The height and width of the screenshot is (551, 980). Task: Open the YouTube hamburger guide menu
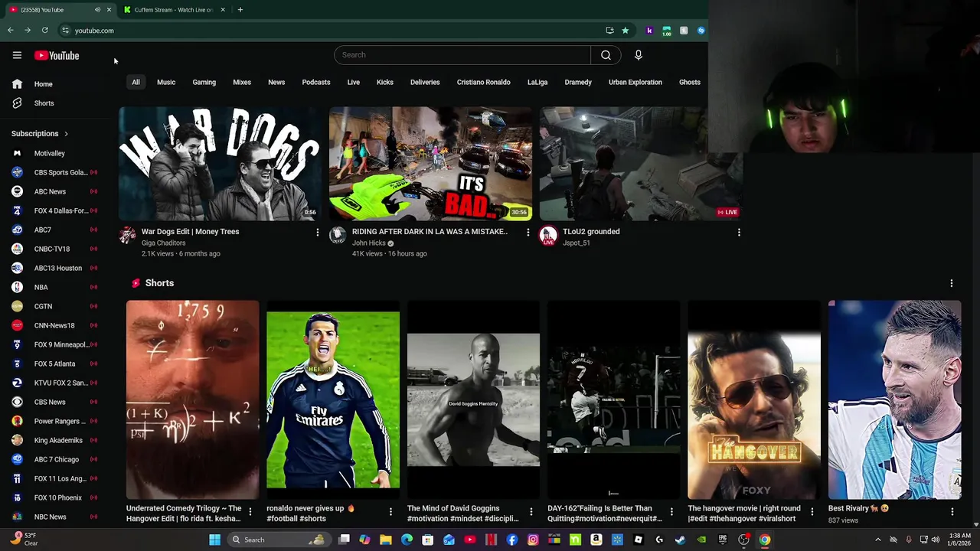[x=17, y=55]
